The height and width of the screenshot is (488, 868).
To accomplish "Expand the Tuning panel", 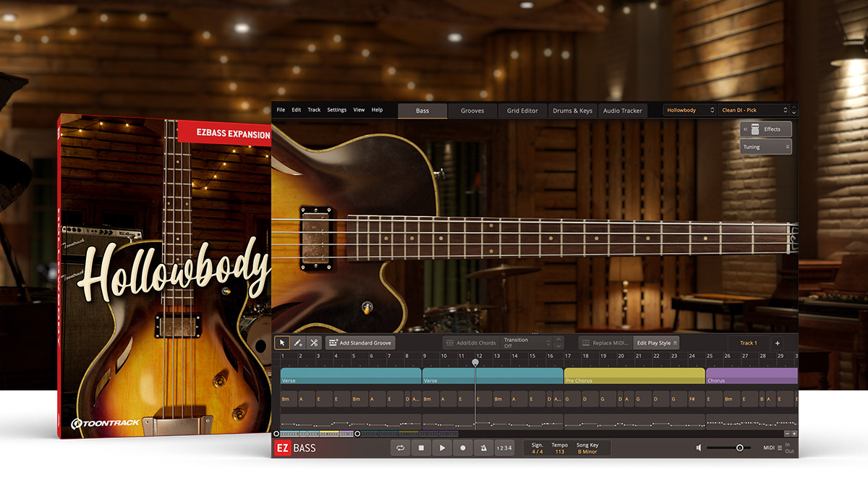I will (x=765, y=147).
